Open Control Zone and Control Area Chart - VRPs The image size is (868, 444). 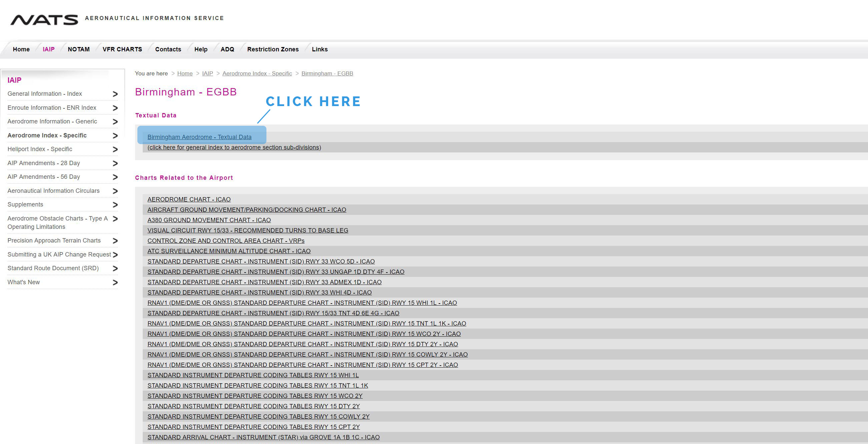pos(226,241)
